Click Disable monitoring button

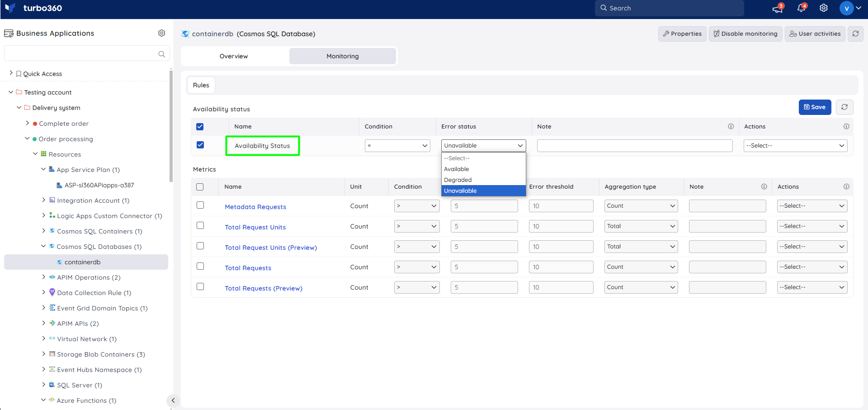point(745,34)
